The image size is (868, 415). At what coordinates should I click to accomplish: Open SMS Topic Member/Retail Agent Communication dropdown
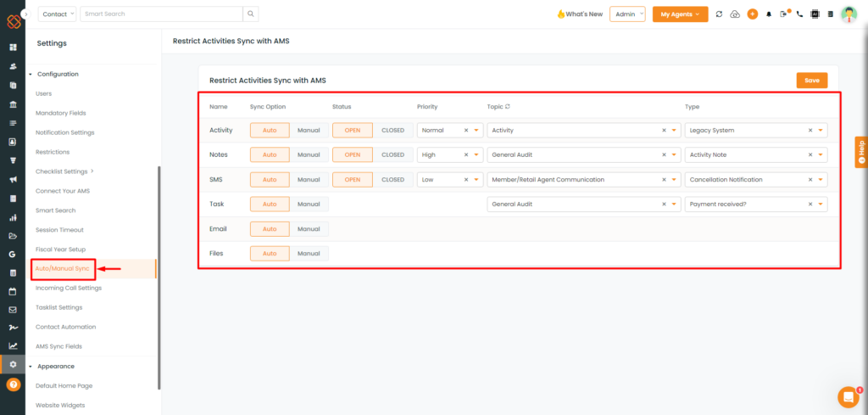click(584, 180)
